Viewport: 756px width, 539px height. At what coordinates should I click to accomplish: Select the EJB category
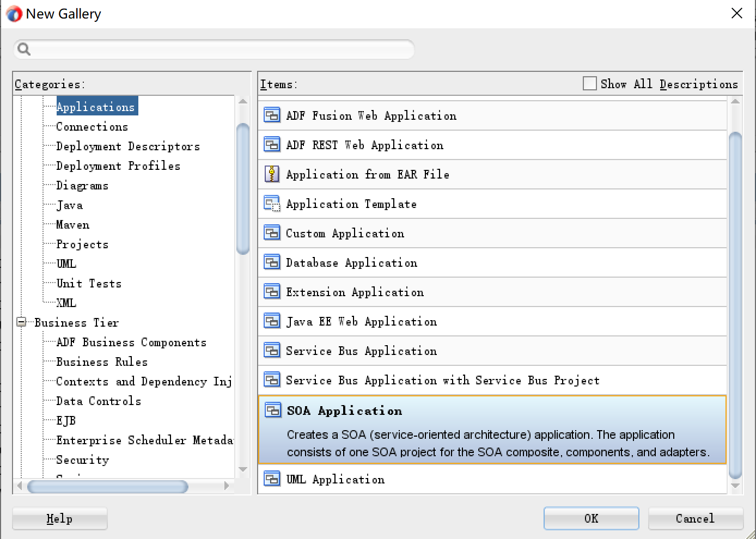66,421
